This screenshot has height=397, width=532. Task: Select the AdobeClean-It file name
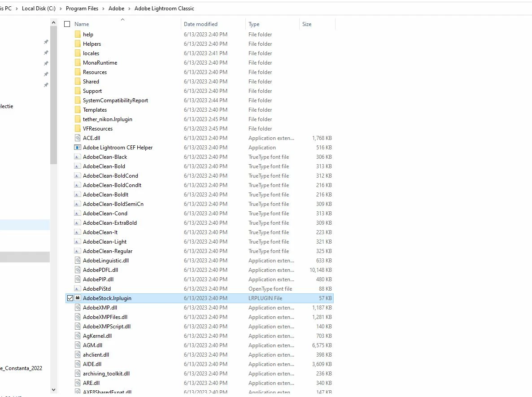[100, 232]
